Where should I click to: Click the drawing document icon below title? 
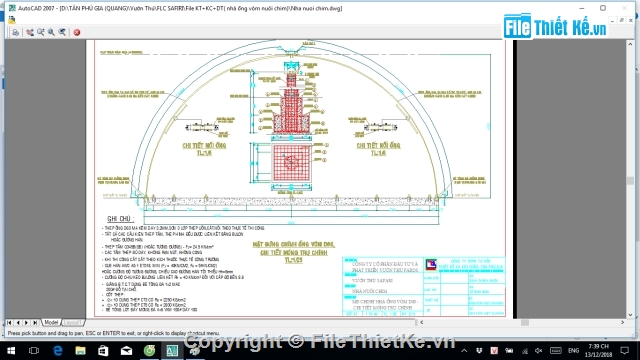point(11,19)
